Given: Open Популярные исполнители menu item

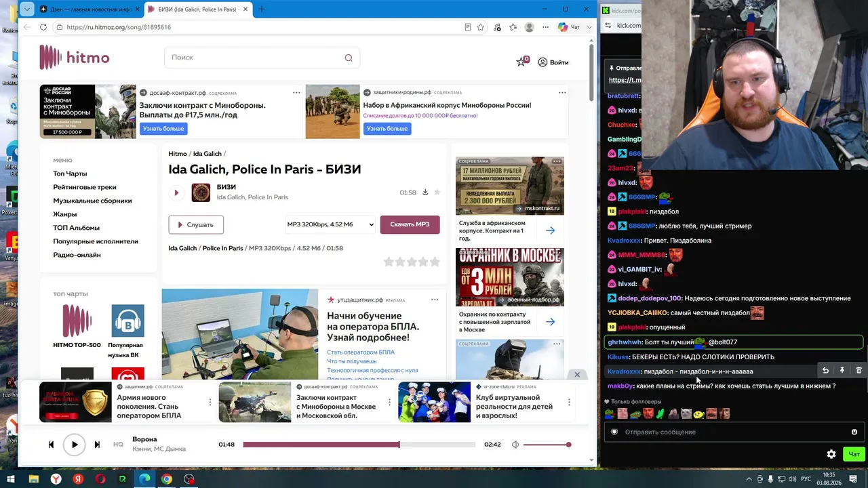Looking at the screenshot, I should tap(96, 241).
